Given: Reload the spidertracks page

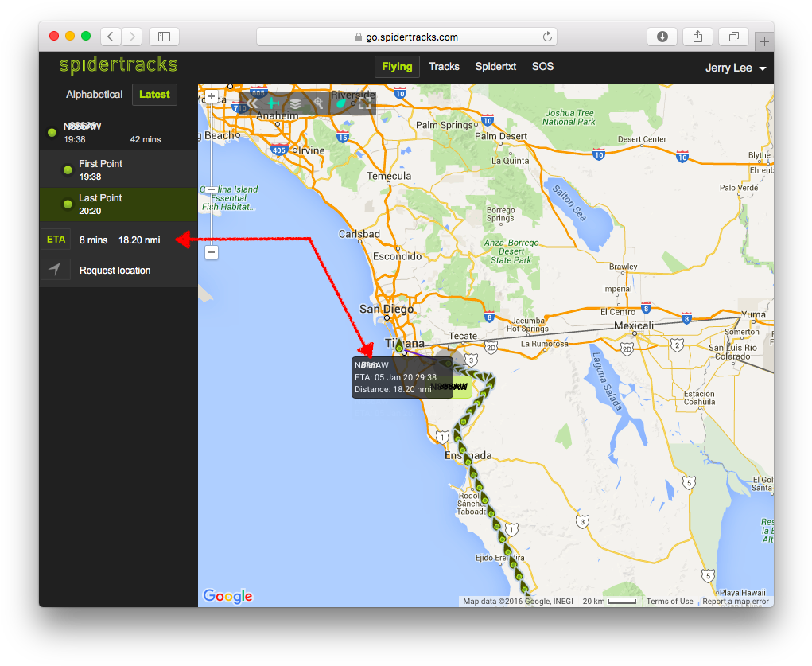Looking at the screenshot, I should pyautogui.click(x=547, y=37).
